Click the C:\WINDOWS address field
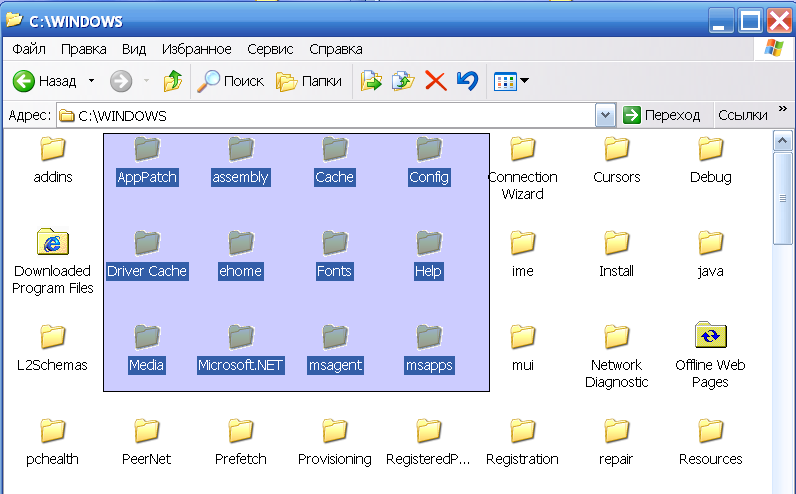 [x=326, y=116]
